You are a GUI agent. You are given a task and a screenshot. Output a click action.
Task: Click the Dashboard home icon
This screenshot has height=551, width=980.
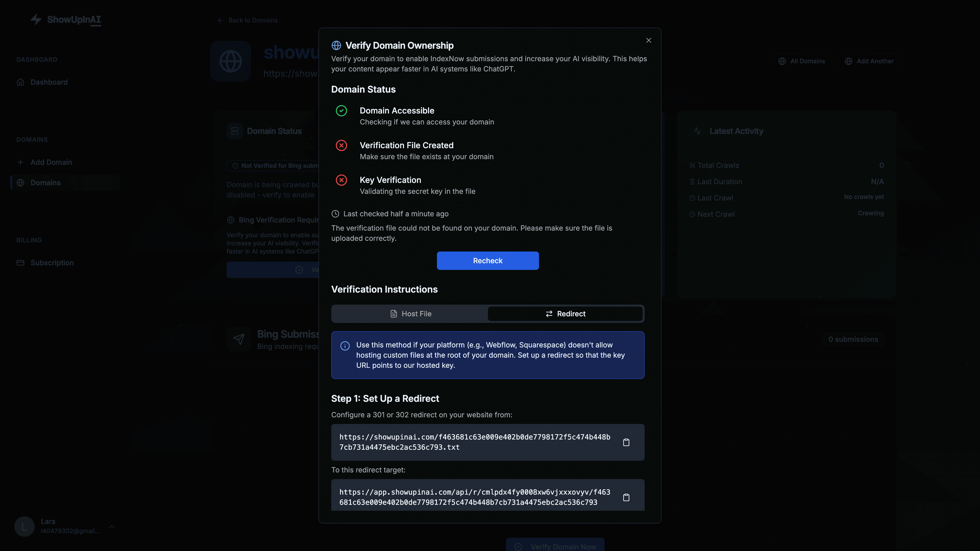click(x=20, y=82)
